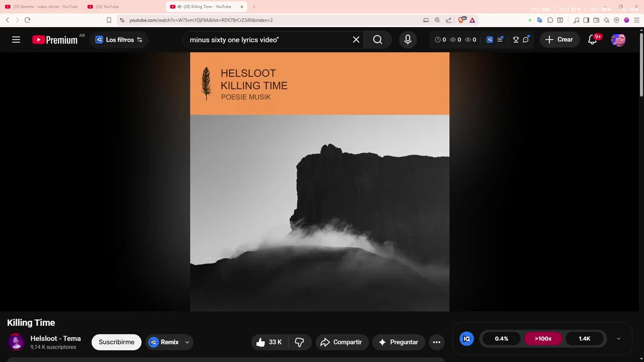Open the account avatar menu

pos(618,40)
